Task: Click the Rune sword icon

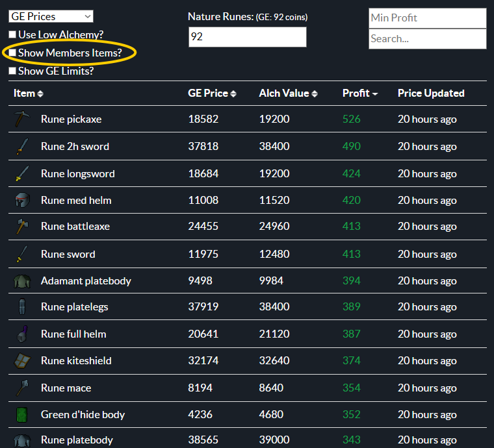Action: tap(22, 254)
